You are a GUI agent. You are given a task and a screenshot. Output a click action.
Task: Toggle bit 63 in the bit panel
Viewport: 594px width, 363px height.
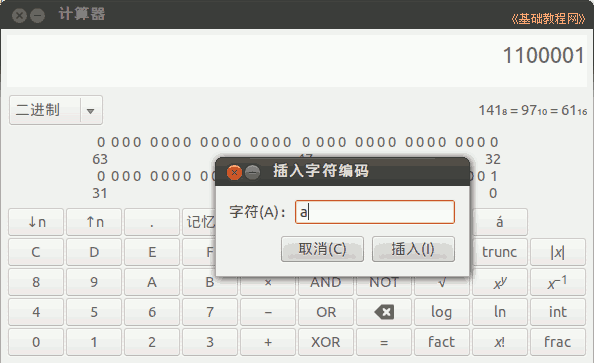(x=101, y=142)
